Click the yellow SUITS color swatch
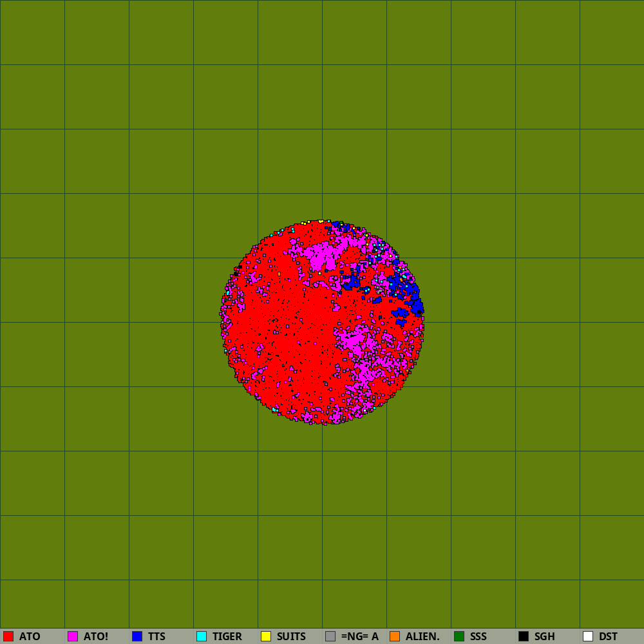 tap(266, 636)
